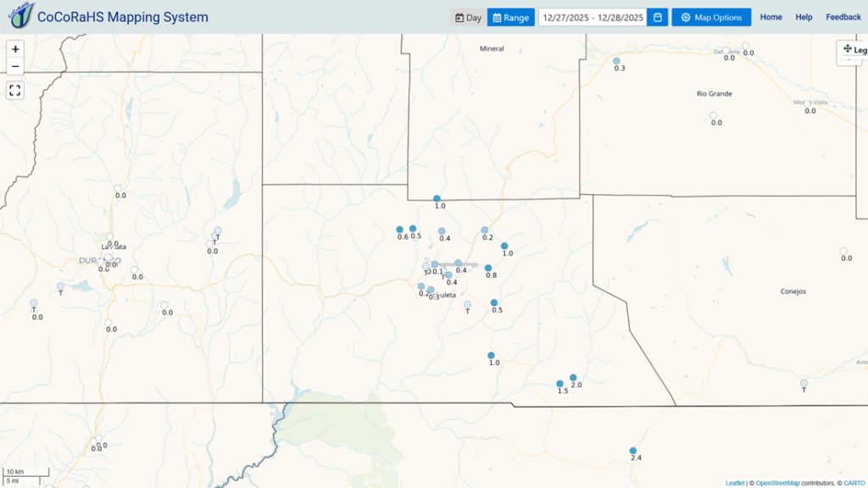Image resolution: width=868 pixels, height=488 pixels.
Task: Select the 0.3 marker near Del Norte
Action: [x=616, y=61]
